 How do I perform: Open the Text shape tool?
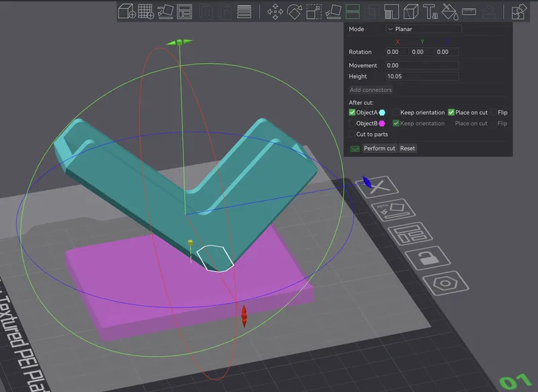432,11
